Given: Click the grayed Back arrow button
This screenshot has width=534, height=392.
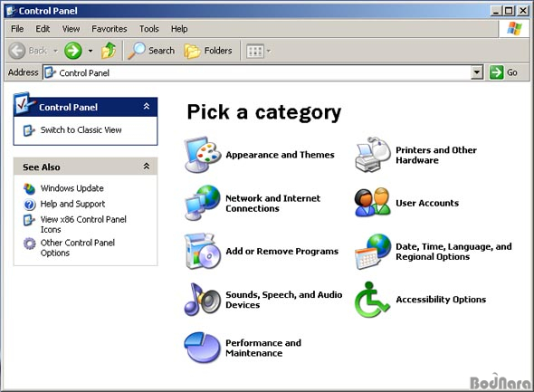Looking at the screenshot, I should click(x=17, y=51).
